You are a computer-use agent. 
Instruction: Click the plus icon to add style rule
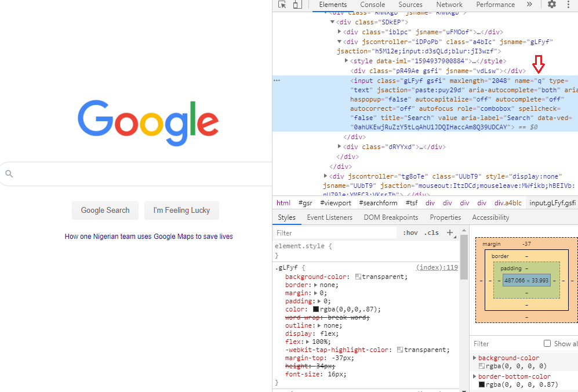(449, 233)
